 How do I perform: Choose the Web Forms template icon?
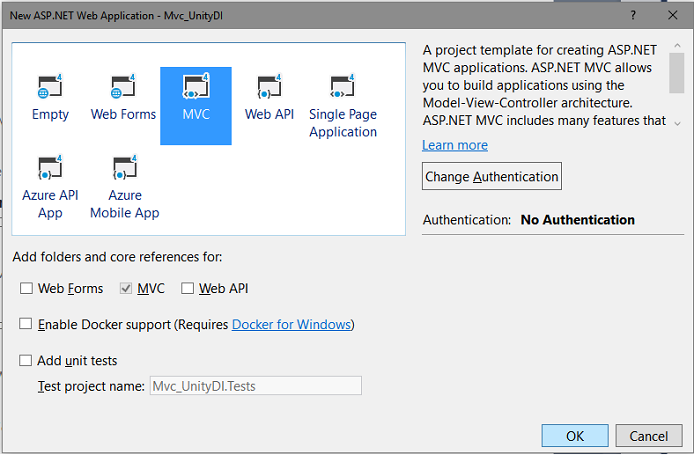tap(123, 86)
